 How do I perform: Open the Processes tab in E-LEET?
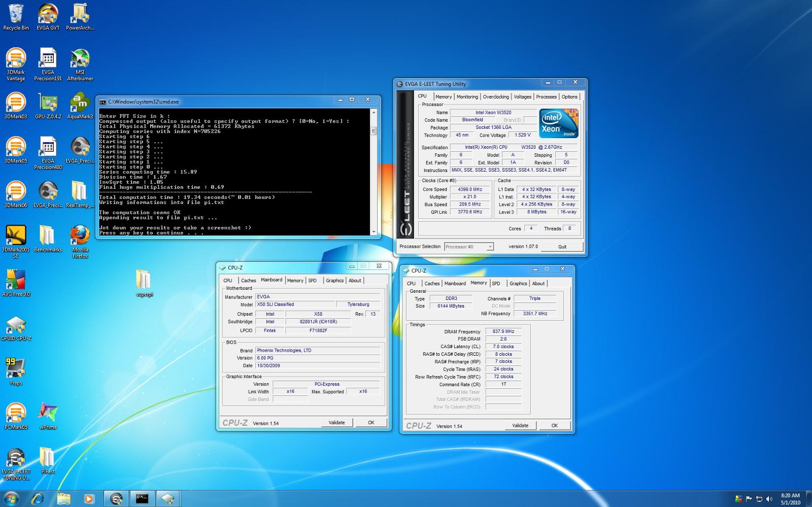(x=546, y=96)
